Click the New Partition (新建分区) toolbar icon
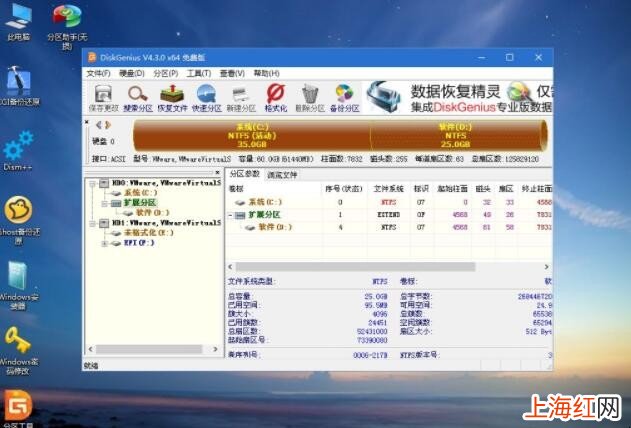Screen dimensions: 631x428 pos(241,98)
